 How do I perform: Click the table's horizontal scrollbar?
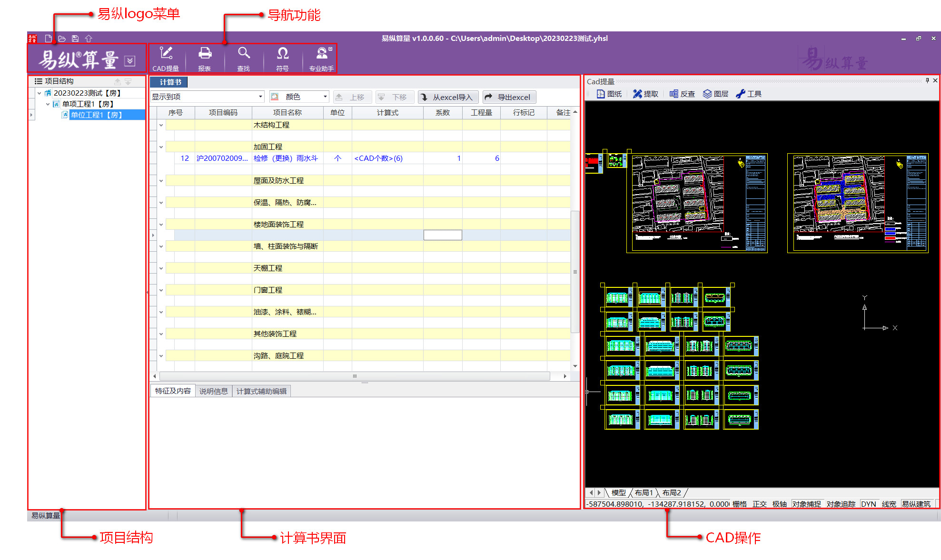pyautogui.click(x=355, y=376)
